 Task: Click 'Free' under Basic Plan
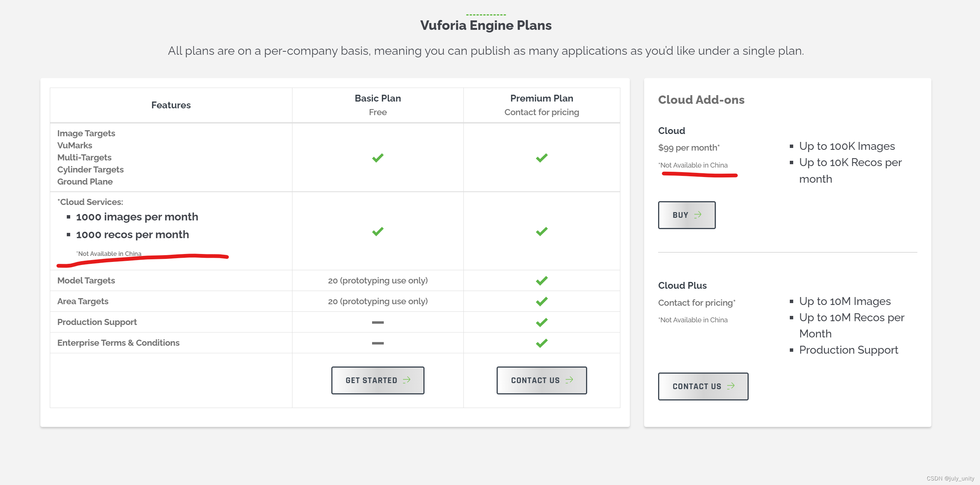[378, 112]
